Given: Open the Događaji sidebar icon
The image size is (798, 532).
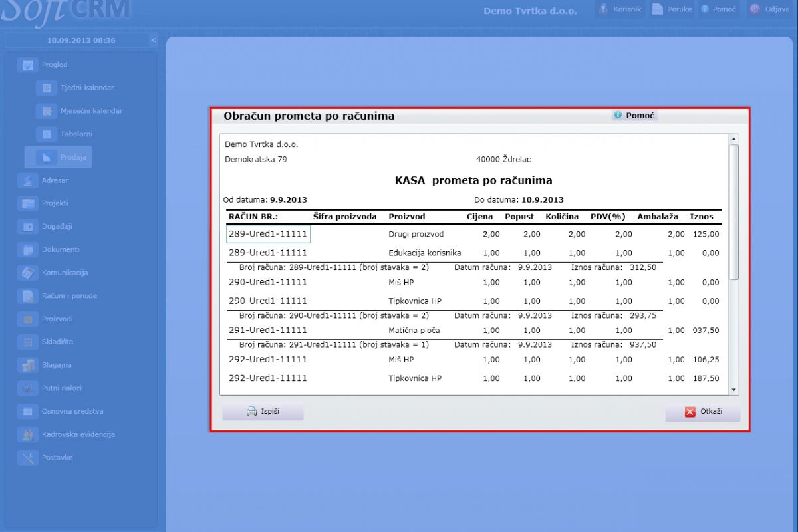Looking at the screenshot, I should click(28, 227).
